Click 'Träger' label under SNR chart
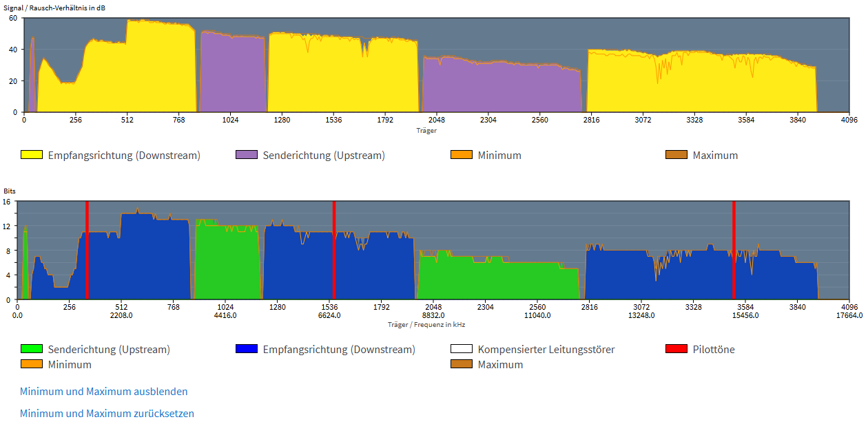Viewport: 868px width, 424px height. 426,130
